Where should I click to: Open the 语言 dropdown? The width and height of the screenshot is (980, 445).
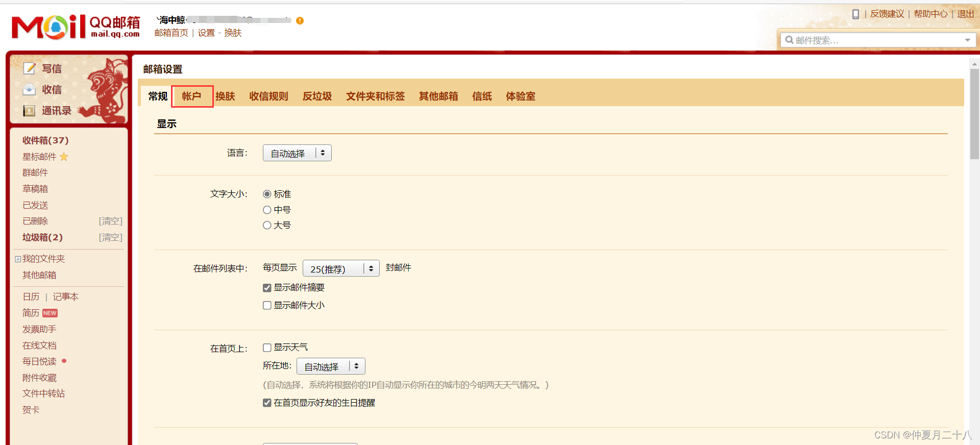pyautogui.click(x=297, y=153)
